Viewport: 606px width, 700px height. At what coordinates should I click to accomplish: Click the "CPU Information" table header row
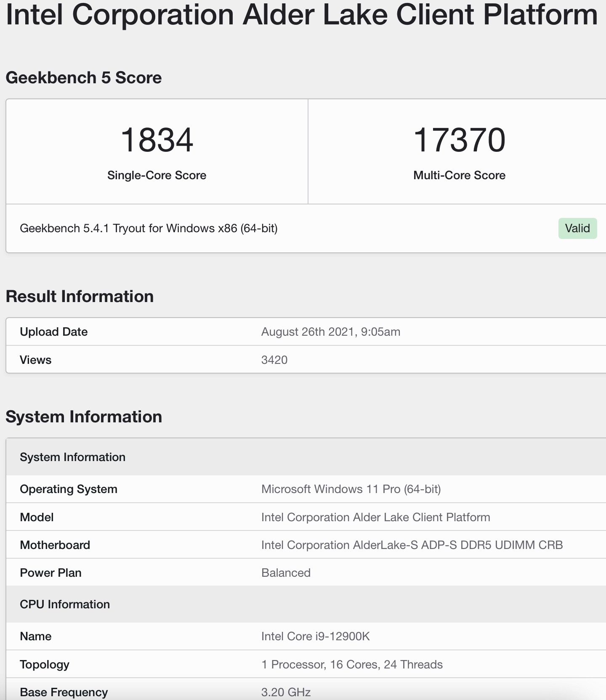pyautogui.click(x=306, y=604)
